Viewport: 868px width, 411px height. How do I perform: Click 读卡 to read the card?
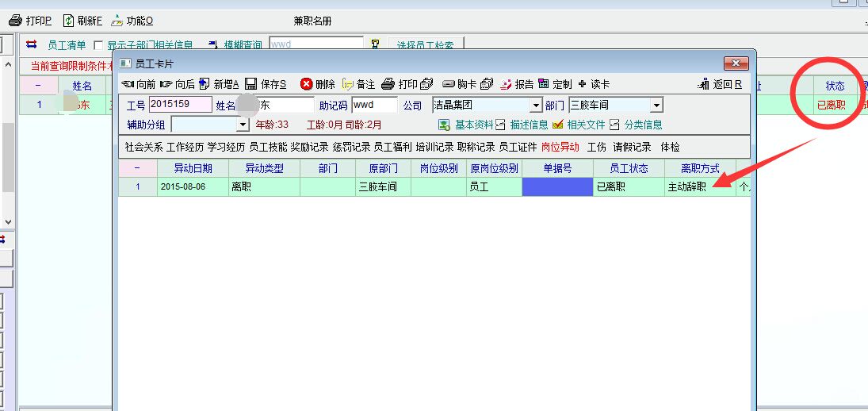(x=594, y=84)
